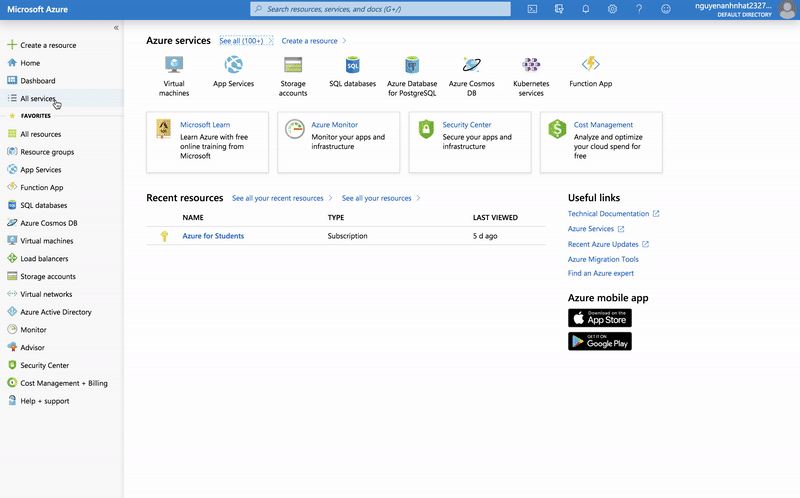
Task: Click the Security Center shield icon
Action: coord(426,129)
